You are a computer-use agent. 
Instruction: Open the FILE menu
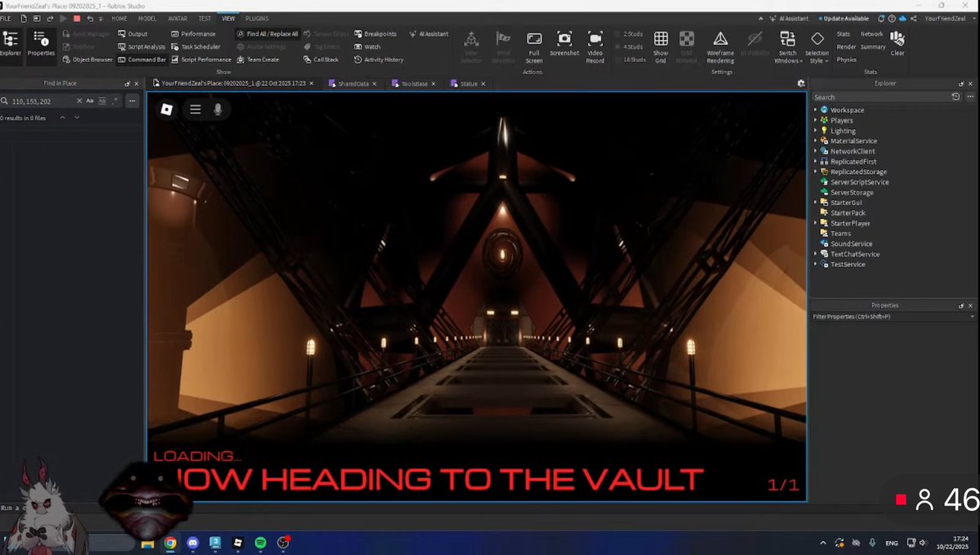click(6, 18)
